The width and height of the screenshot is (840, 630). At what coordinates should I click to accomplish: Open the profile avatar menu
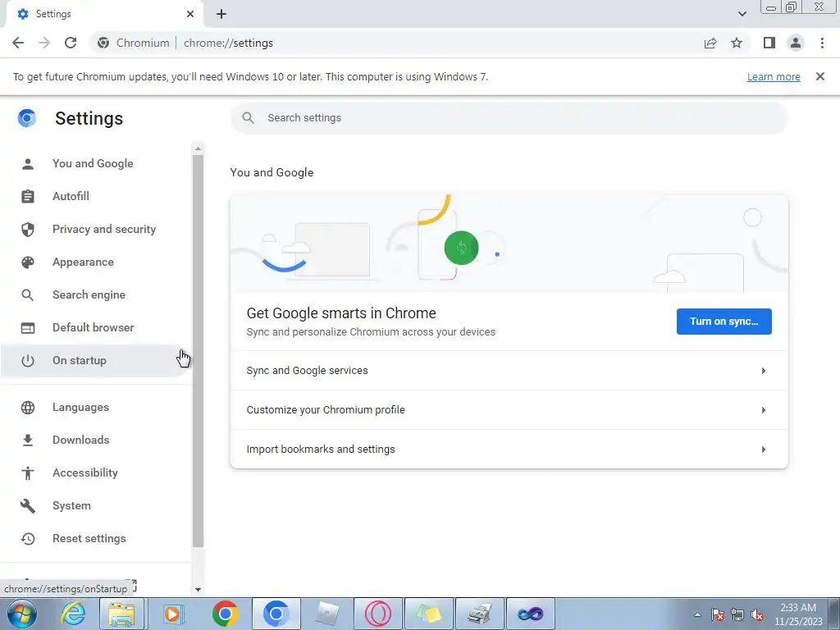tap(796, 43)
